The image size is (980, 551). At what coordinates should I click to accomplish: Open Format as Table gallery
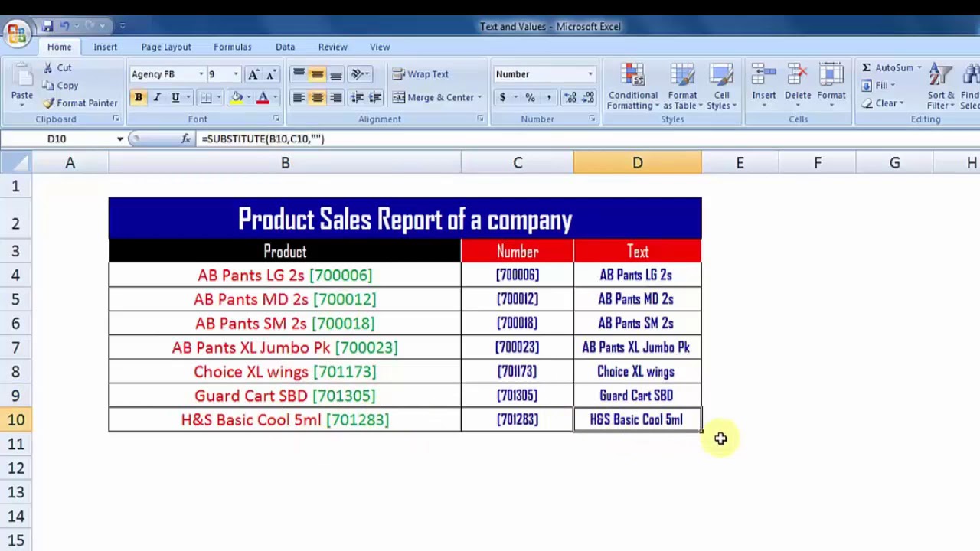tap(682, 87)
